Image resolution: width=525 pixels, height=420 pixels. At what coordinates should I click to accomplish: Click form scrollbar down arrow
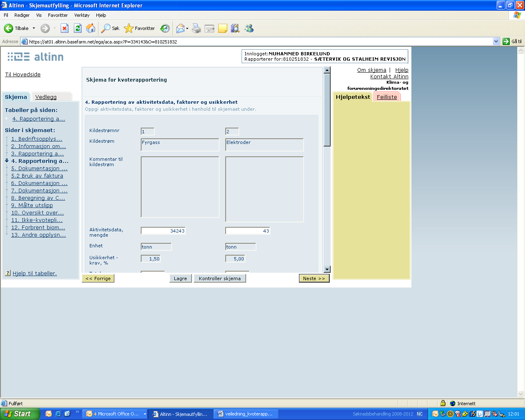click(x=327, y=269)
